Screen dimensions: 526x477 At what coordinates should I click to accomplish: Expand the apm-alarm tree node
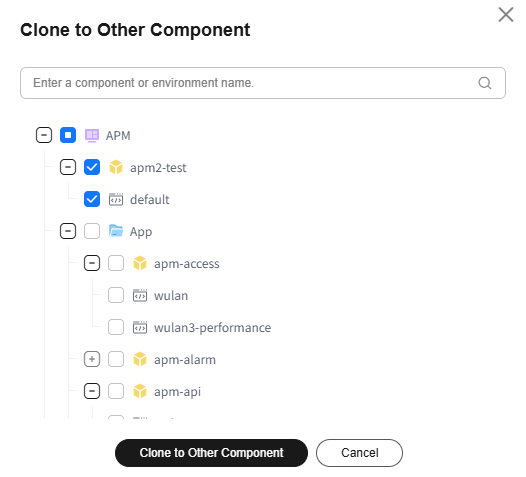92,359
